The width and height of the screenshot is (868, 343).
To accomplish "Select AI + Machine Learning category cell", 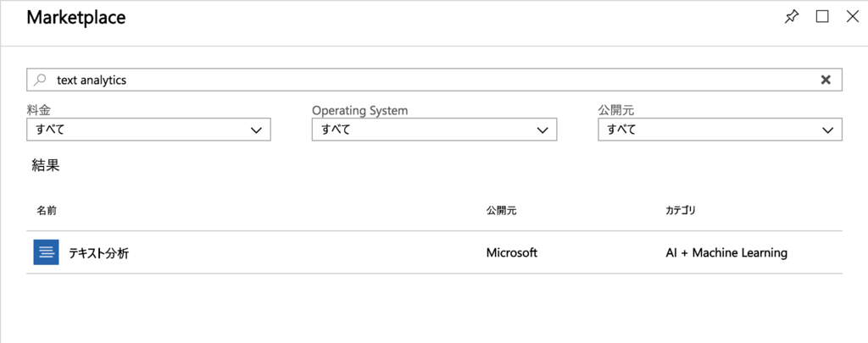I will [726, 253].
